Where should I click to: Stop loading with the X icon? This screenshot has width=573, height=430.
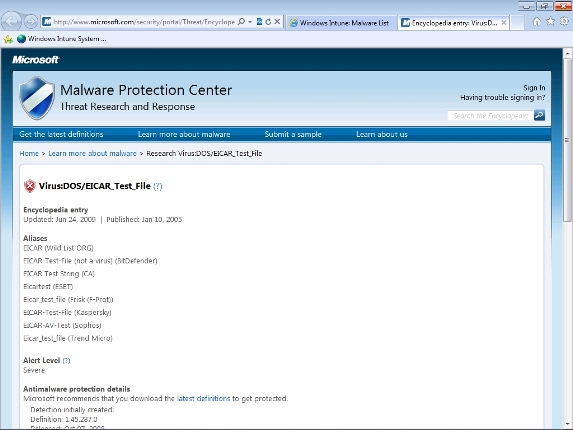pos(277,22)
